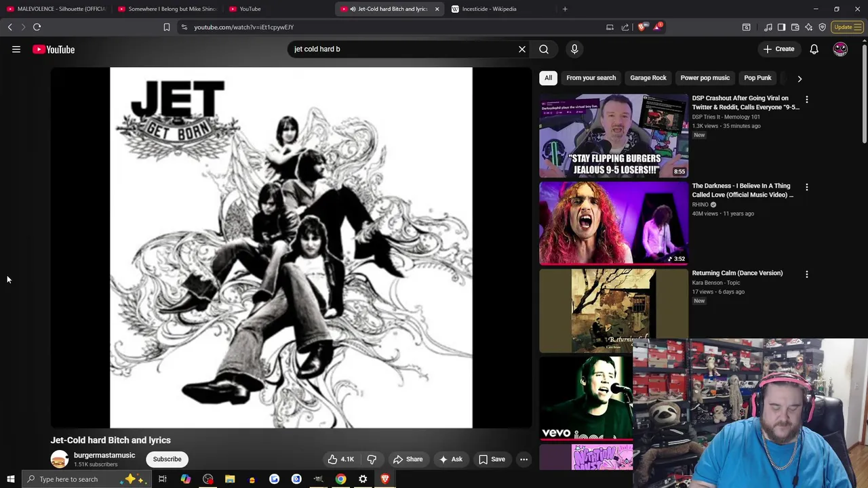The width and height of the screenshot is (868, 488).
Task: Go back in browser history
Action: click(x=10, y=27)
